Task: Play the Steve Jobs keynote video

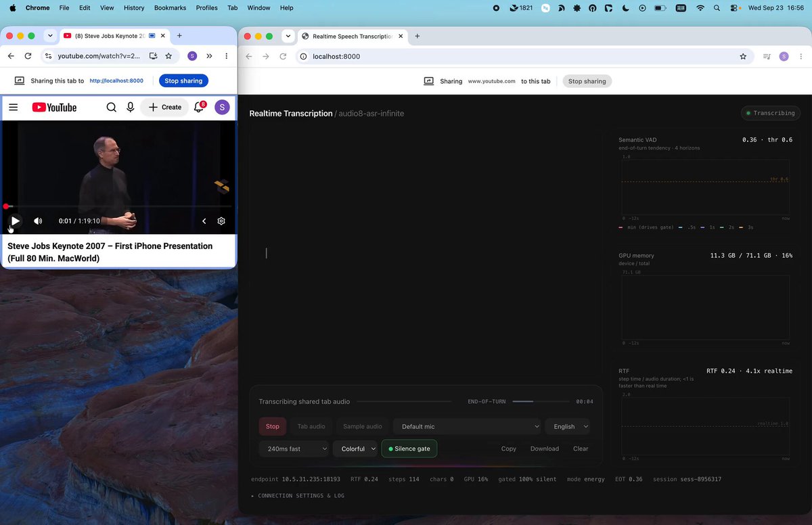Action: (x=15, y=221)
